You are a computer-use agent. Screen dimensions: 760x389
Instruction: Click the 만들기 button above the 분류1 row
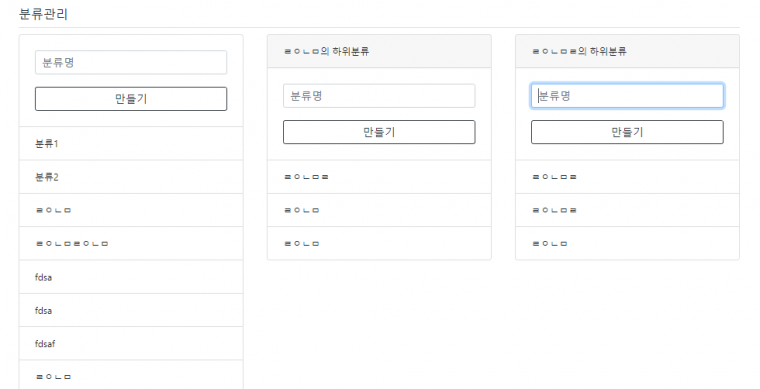(x=131, y=99)
